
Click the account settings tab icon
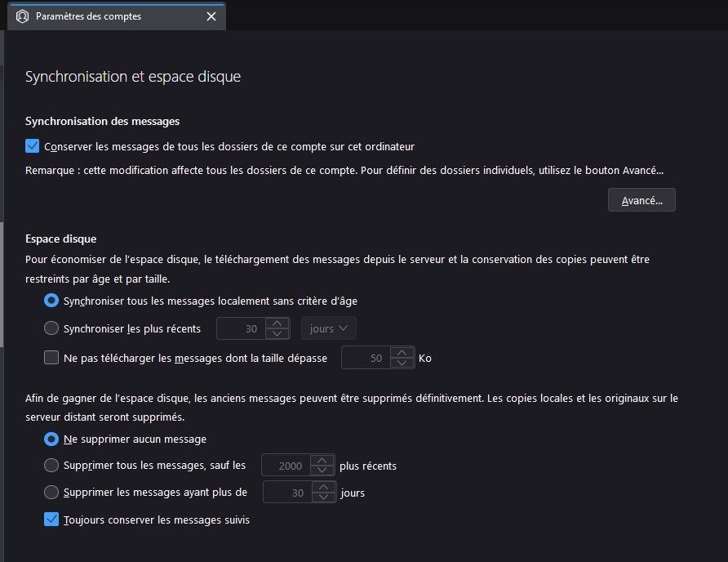pyautogui.click(x=23, y=16)
